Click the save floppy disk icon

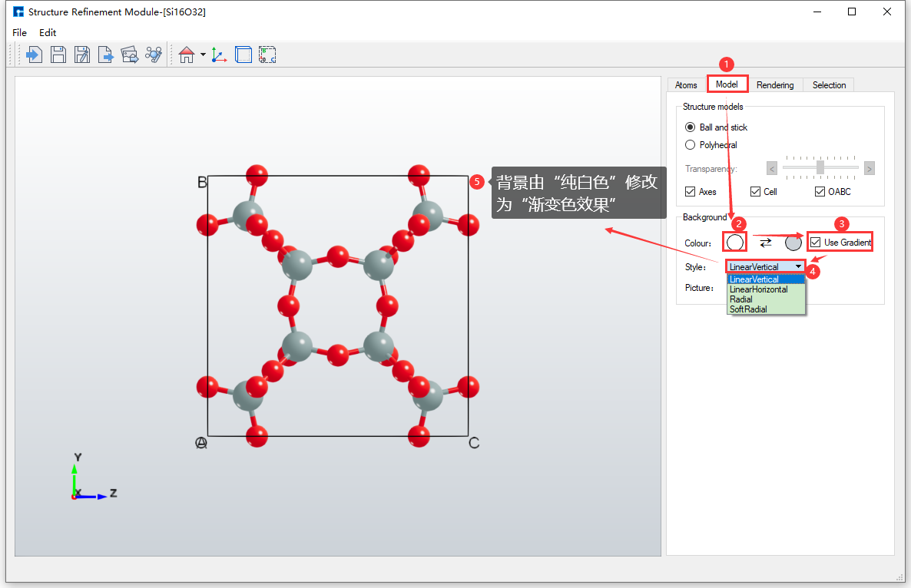click(x=58, y=55)
